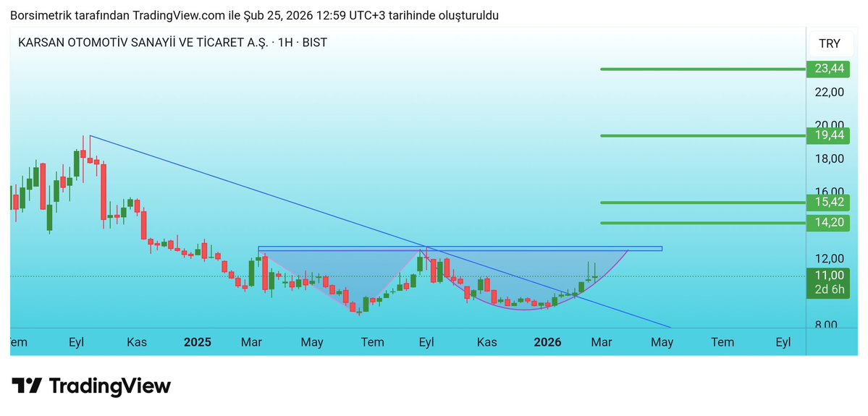
Task: Click the 2d 6h countdown label
Action: 829,290
